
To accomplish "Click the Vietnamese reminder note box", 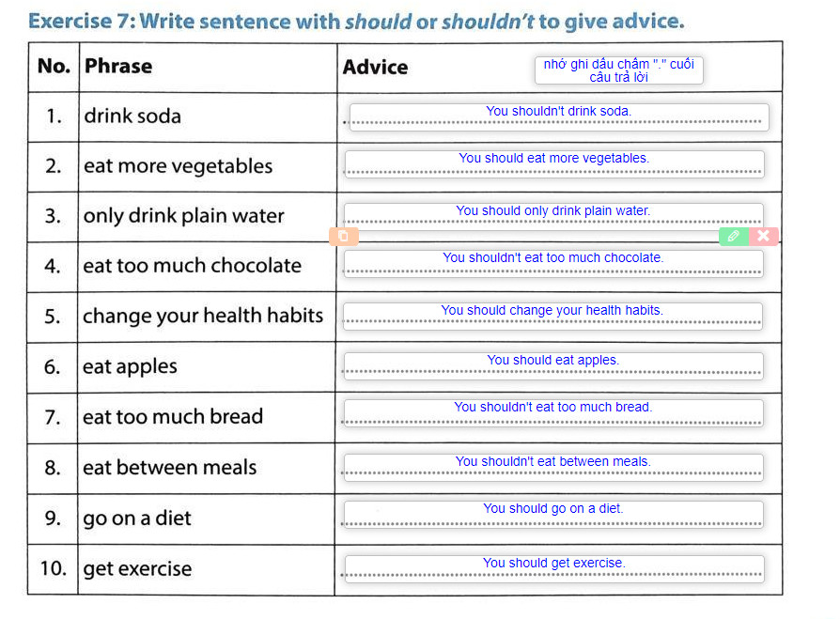I will click(x=618, y=70).
